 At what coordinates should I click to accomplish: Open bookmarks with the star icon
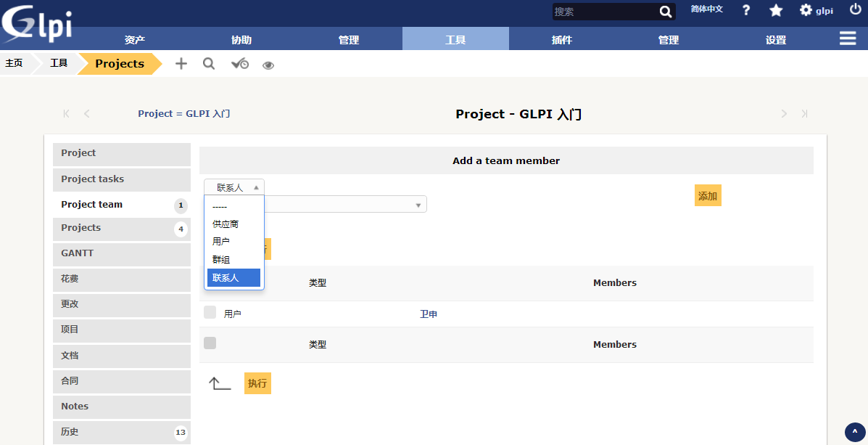click(776, 10)
